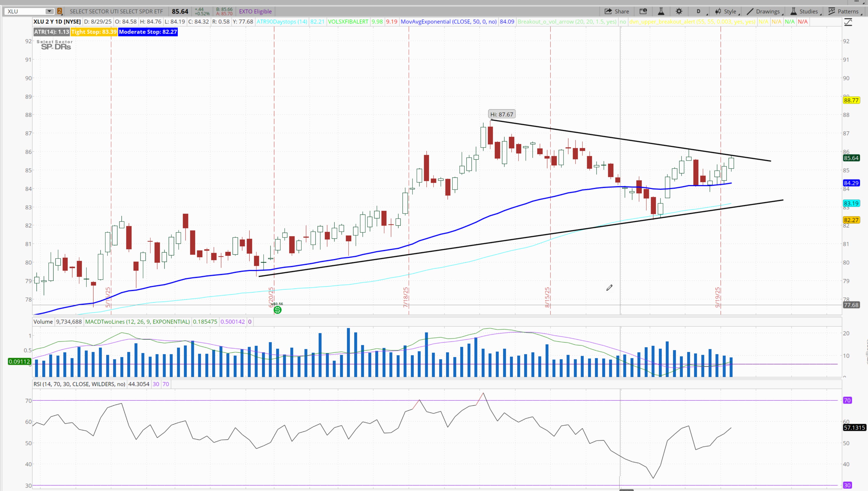Open the D timeframe dropdown
The width and height of the screenshot is (868, 491).
pos(699,11)
